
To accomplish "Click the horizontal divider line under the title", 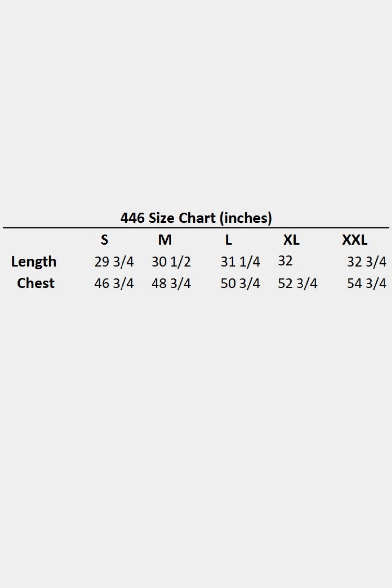I will [196, 228].
